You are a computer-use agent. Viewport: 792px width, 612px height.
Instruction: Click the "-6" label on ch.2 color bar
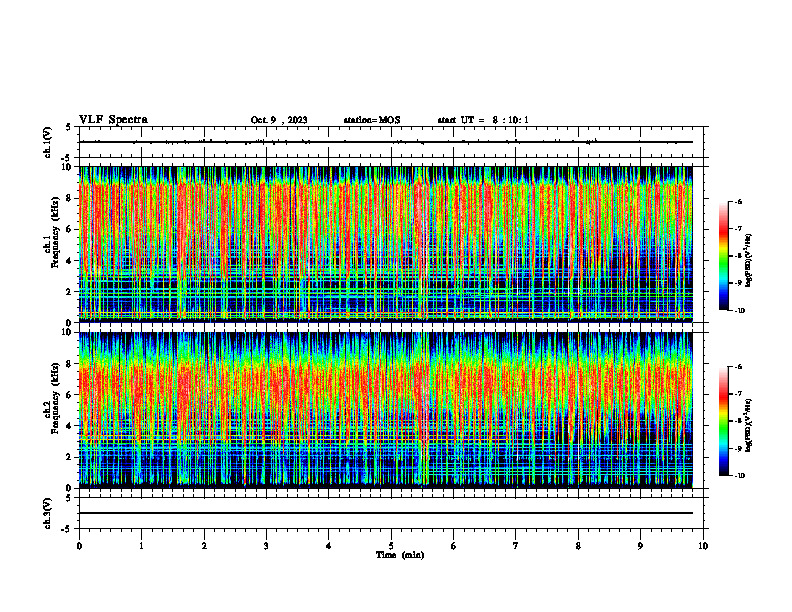tap(738, 367)
